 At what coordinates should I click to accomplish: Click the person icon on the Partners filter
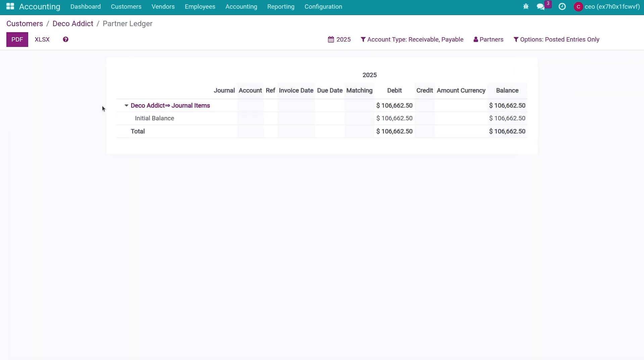[x=476, y=40]
